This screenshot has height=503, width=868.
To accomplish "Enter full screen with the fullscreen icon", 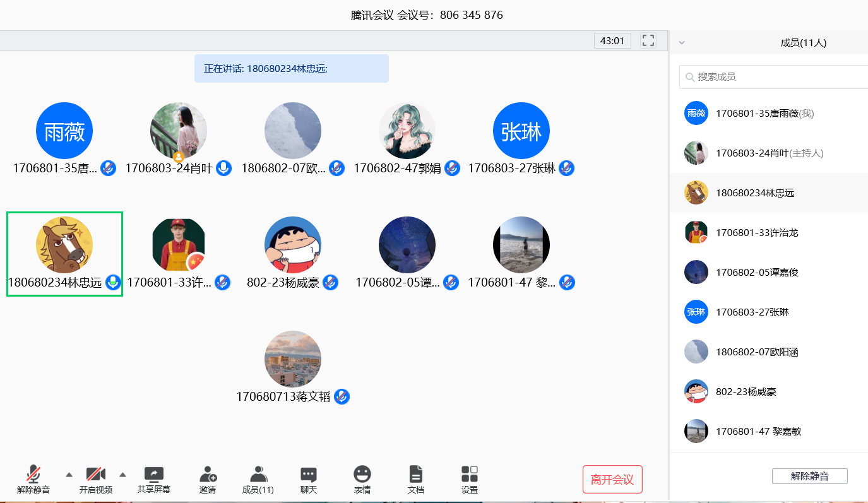I will (x=648, y=41).
